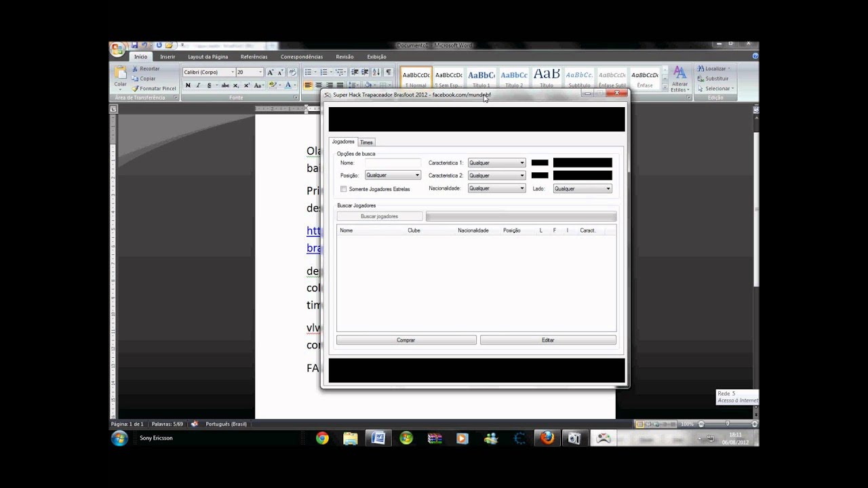Redo via the Quick Access toolbar
868x488 pixels.
pos(159,45)
